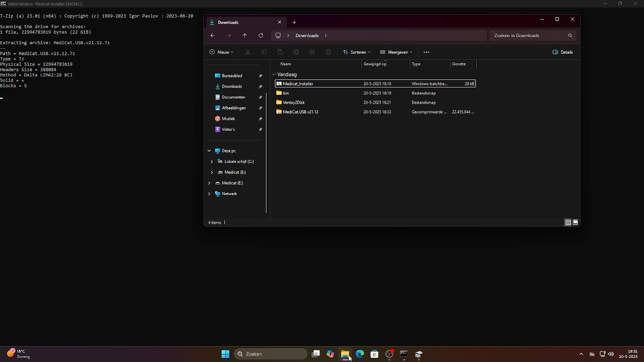
Task: Open Microsoft Store from the taskbar
Action: click(374, 354)
